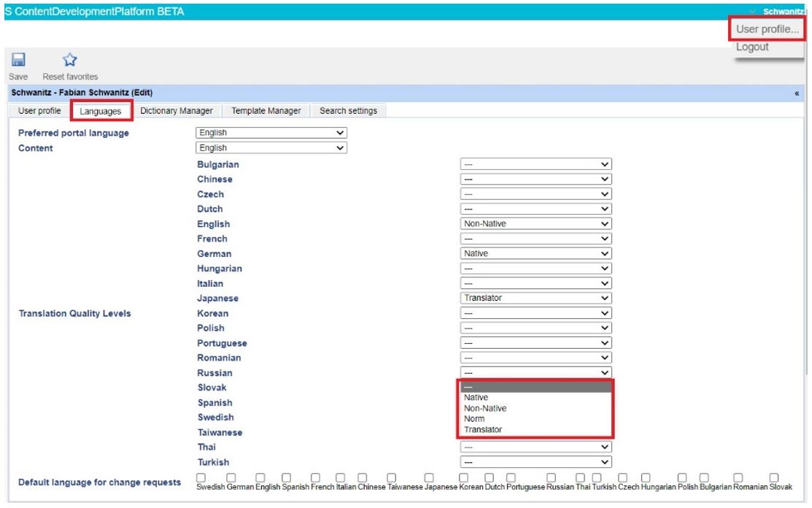
Task: Check the Japanese change request checkbox
Action: tap(429, 477)
